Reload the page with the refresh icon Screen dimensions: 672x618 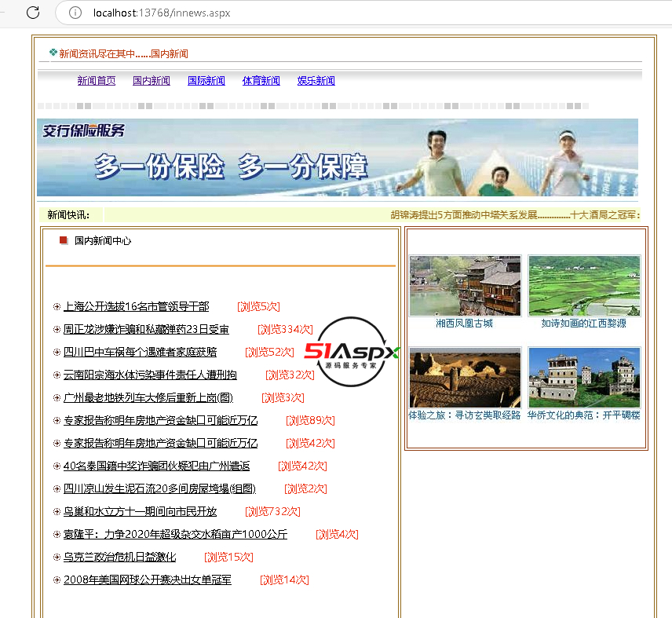pos(33,13)
